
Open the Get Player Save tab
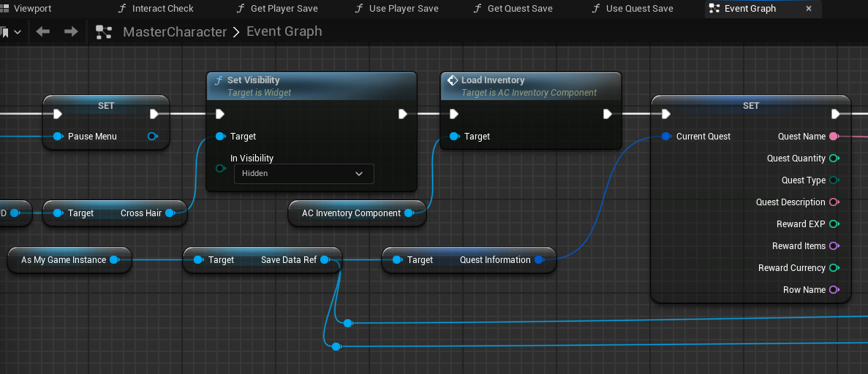277,8
